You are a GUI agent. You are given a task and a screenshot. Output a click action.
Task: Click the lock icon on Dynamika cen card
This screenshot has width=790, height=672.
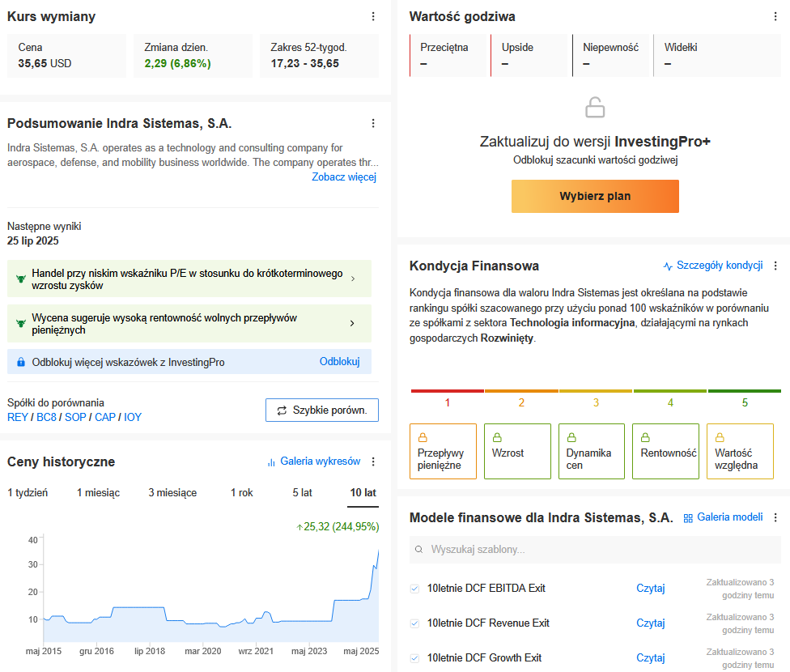(x=571, y=437)
